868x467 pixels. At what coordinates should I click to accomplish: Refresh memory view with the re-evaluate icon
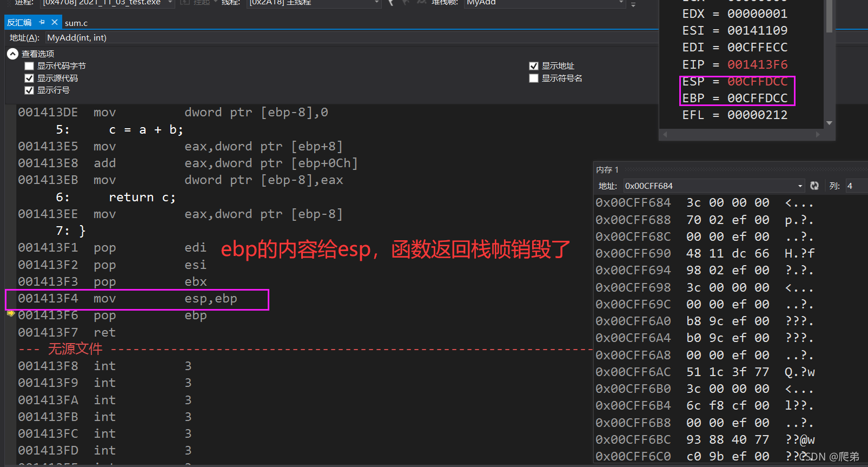[814, 186]
